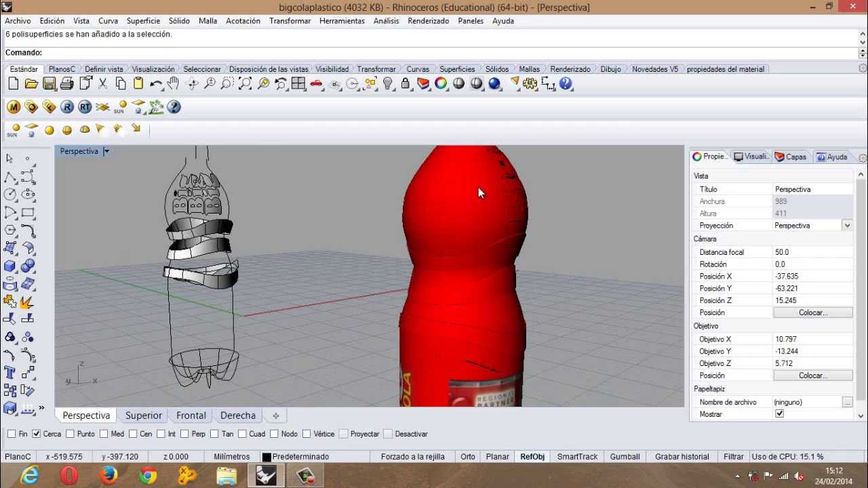This screenshot has height=488, width=868.
Task: Add new viewport tab with plus
Action: pyautogui.click(x=276, y=415)
